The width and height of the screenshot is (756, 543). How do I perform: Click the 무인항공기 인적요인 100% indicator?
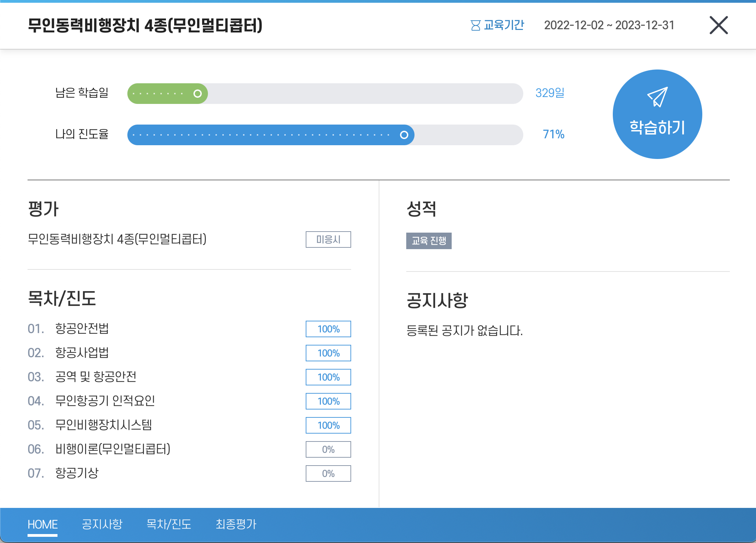pyautogui.click(x=327, y=401)
